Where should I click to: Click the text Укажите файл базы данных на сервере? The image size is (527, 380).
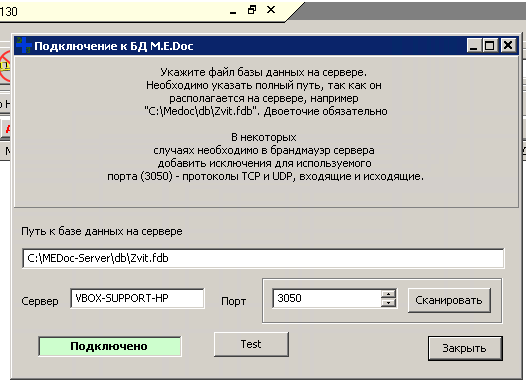click(x=264, y=72)
